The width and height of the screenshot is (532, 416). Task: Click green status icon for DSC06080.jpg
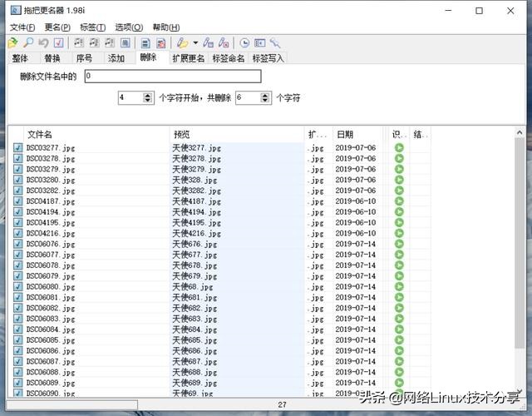tap(399, 286)
